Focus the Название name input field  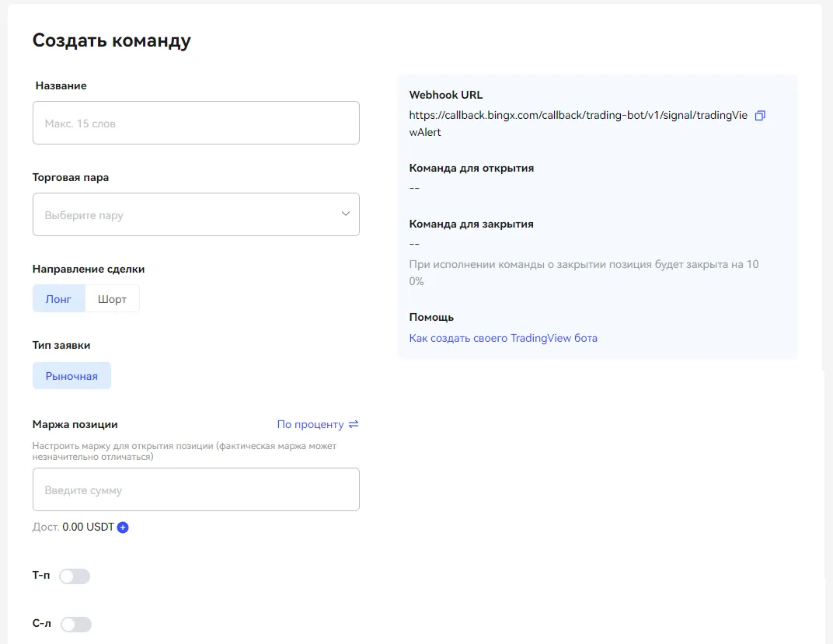(196, 123)
